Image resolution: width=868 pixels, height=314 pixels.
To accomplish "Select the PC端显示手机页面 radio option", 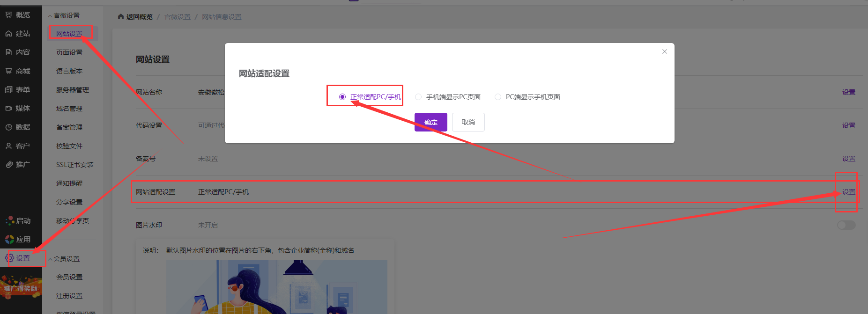I will click(498, 97).
